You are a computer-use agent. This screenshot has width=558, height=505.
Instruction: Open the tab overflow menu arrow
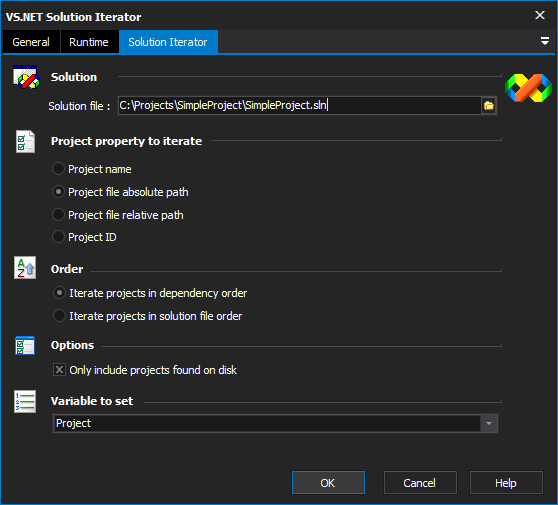[x=544, y=41]
